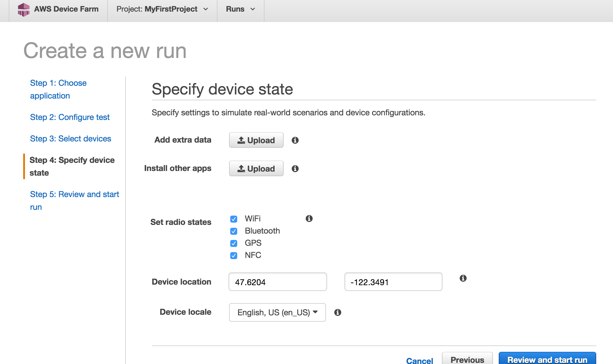The image size is (613, 364).
Task: Open the Device locale English US dropdown
Action: pos(277,312)
